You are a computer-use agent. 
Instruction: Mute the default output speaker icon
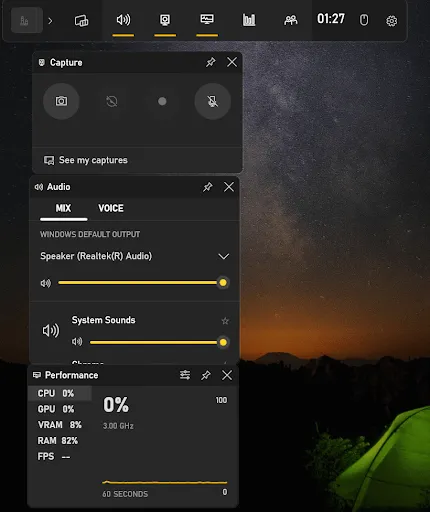click(46, 283)
